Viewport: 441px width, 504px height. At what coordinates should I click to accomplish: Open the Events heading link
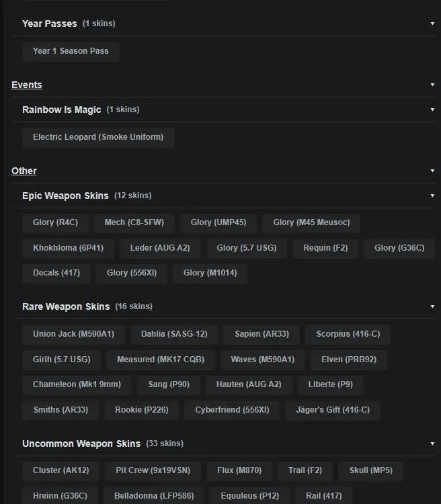tap(27, 85)
